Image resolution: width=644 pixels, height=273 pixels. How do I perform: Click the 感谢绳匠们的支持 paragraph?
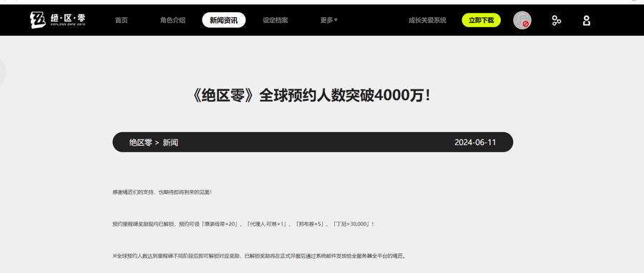[162, 192]
